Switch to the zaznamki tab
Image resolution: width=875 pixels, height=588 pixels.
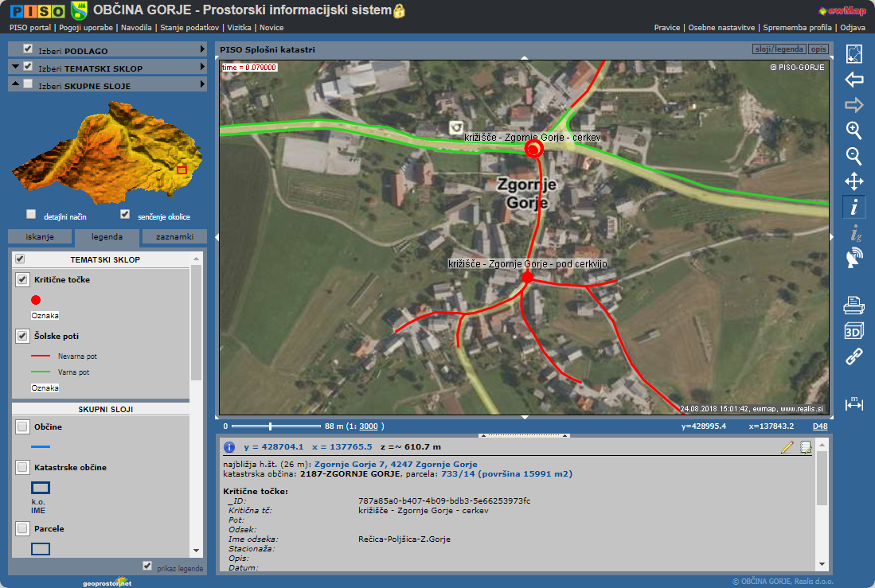(174, 237)
